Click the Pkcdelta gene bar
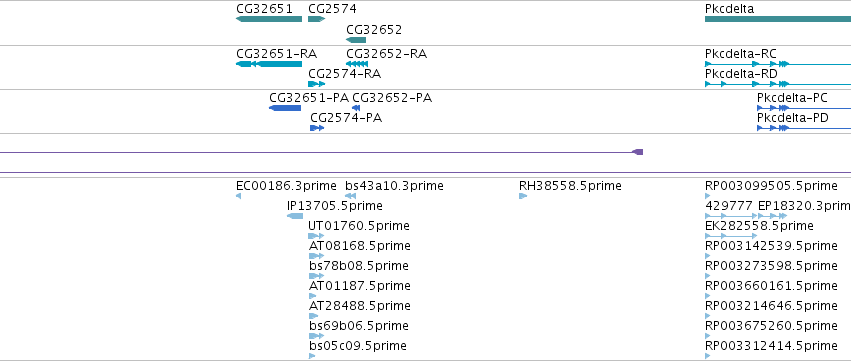The image size is (851, 361). coord(778,19)
